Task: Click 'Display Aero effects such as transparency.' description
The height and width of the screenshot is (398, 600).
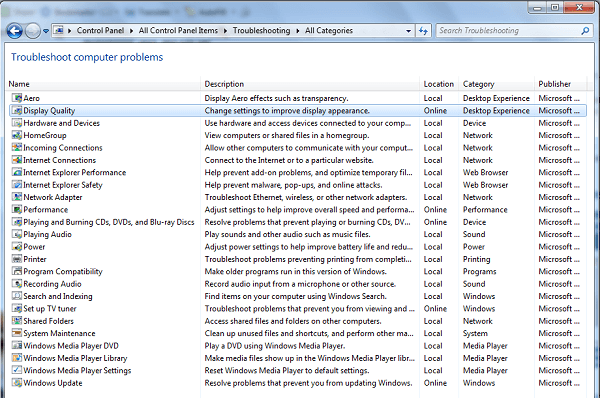Action: click(x=276, y=98)
